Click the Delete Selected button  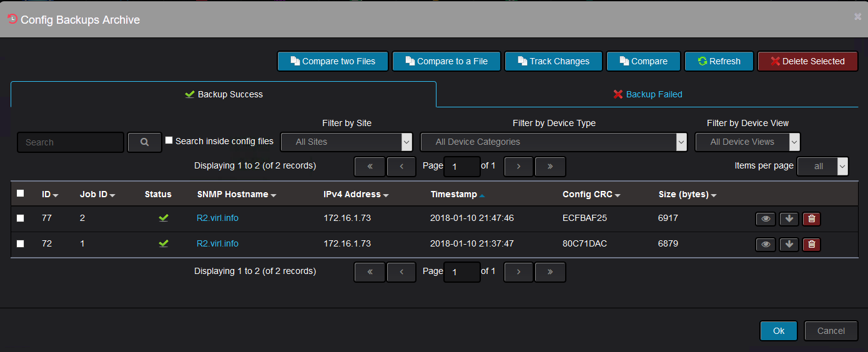(807, 61)
